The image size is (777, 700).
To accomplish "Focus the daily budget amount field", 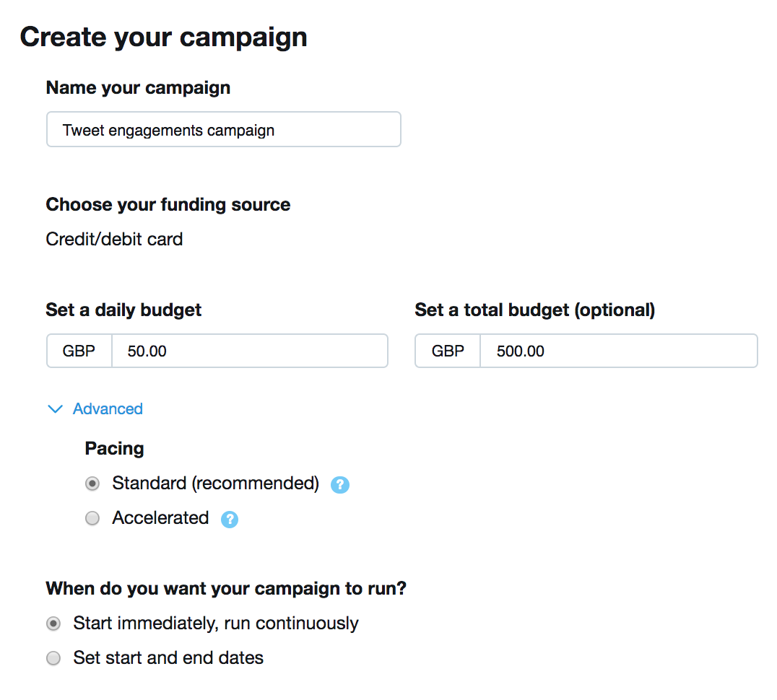I will [250, 351].
